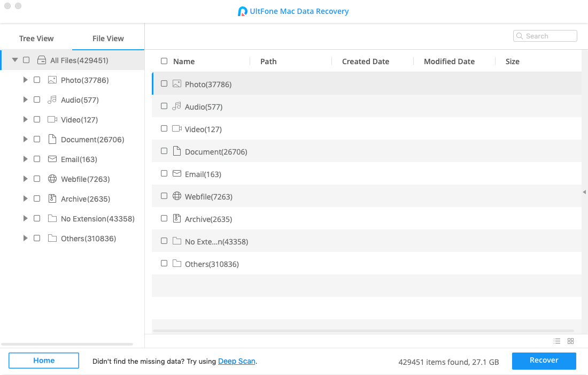Click the Document icon in the file list

tap(176, 151)
